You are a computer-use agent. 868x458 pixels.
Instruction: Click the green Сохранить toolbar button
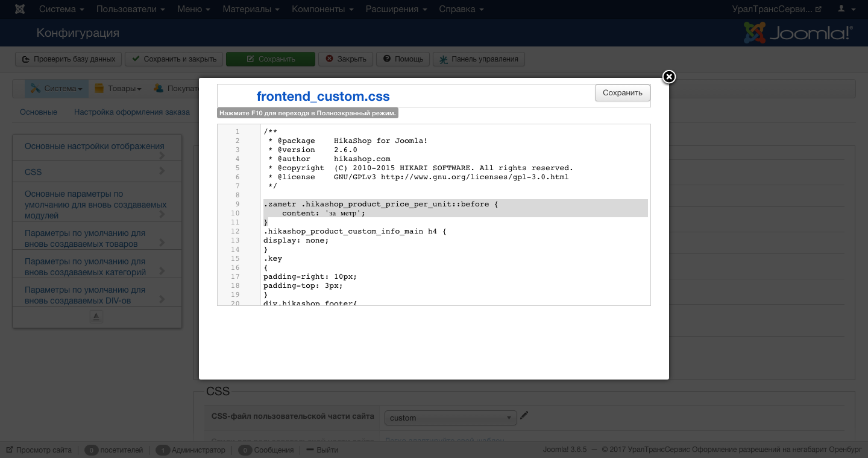click(271, 59)
